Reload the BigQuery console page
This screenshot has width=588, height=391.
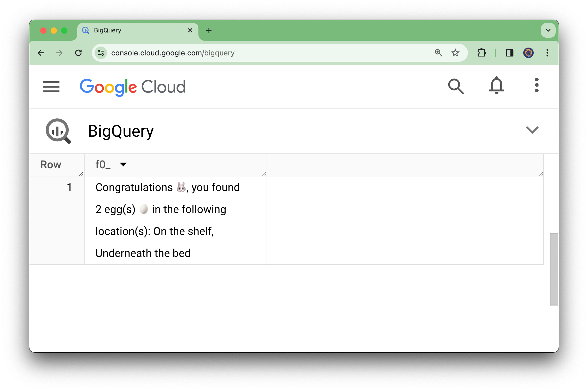tap(78, 53)
